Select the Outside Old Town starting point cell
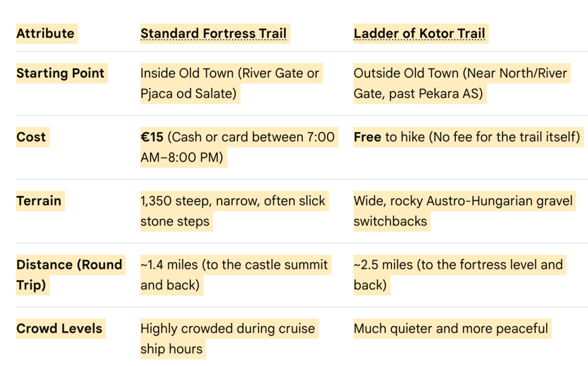This screenshot has width=588, height=366. (x=460, y=83)
